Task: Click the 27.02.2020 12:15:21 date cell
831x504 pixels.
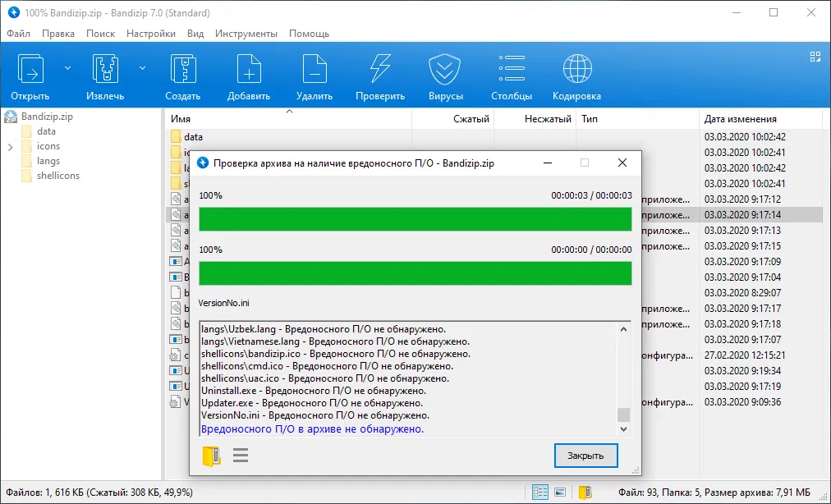Action: pos(745,355)
